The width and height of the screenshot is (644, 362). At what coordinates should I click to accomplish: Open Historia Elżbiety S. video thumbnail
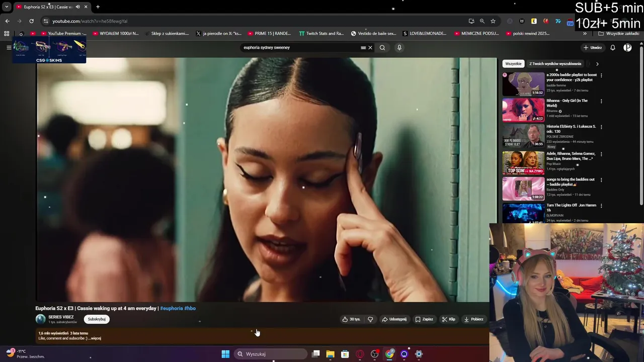(523, 135)
